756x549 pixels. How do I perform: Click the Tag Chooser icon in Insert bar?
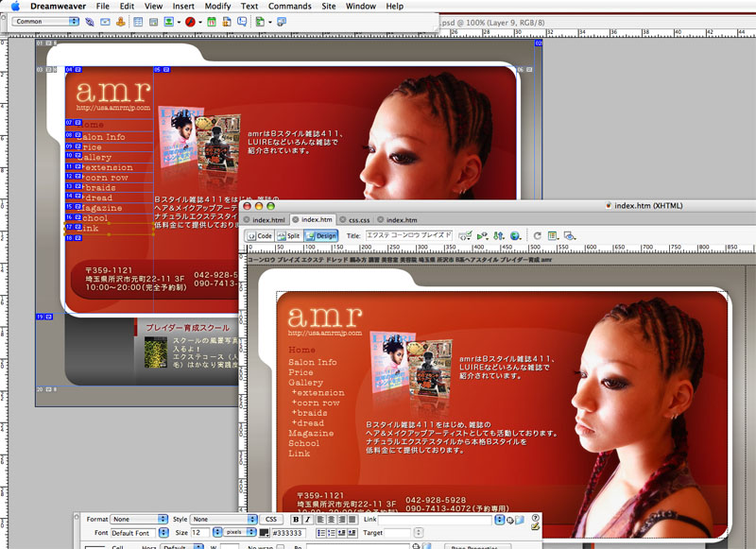282,22
